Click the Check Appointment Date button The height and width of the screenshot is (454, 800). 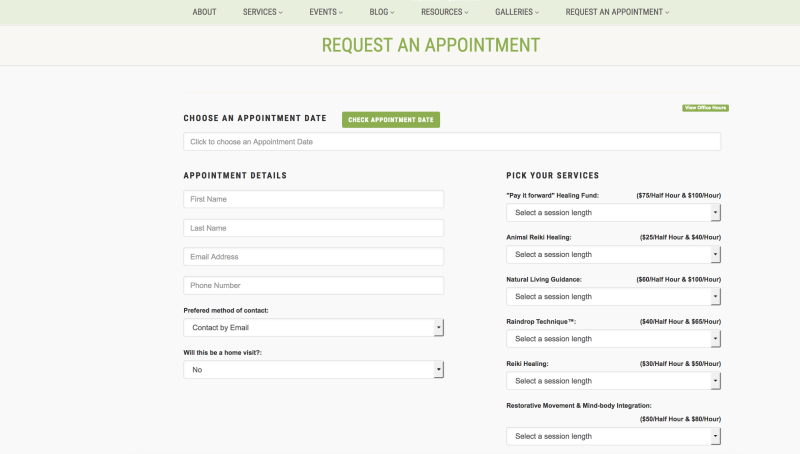tap(391, 120)
